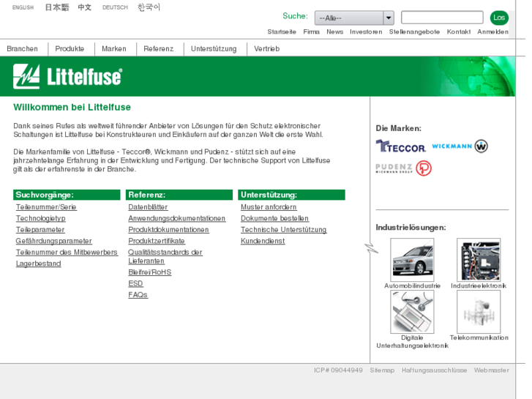Click the Telekommunikation caption
The width and height of the screenshot is (532, 399).
(479, 338)
